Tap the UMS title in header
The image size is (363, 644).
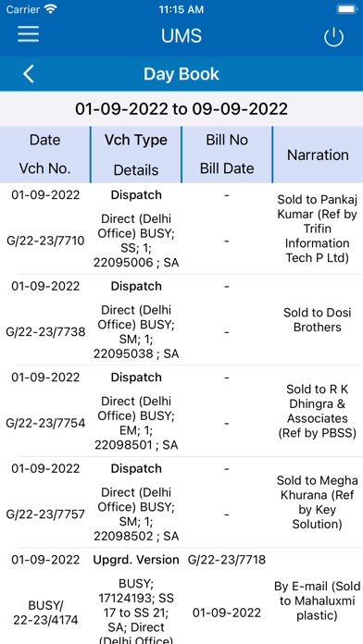coord(181,36)
